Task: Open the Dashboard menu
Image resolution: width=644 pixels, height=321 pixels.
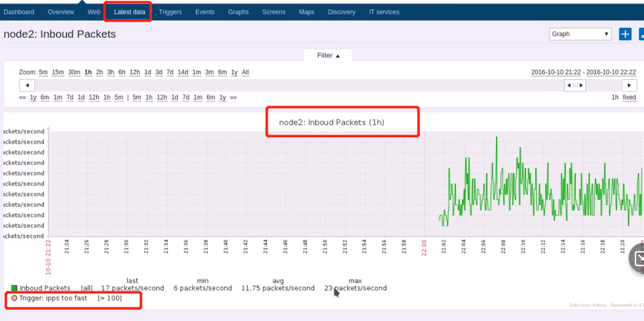Action: (19, 12)
